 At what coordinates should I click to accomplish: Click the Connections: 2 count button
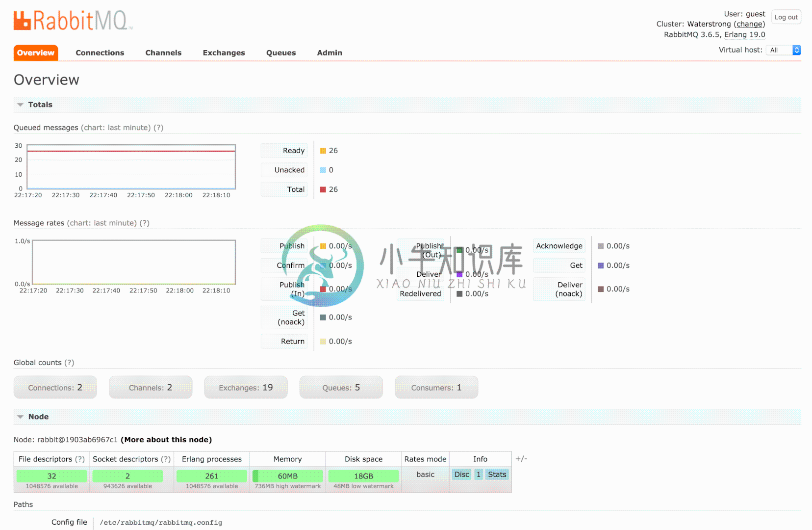[55, 388]
